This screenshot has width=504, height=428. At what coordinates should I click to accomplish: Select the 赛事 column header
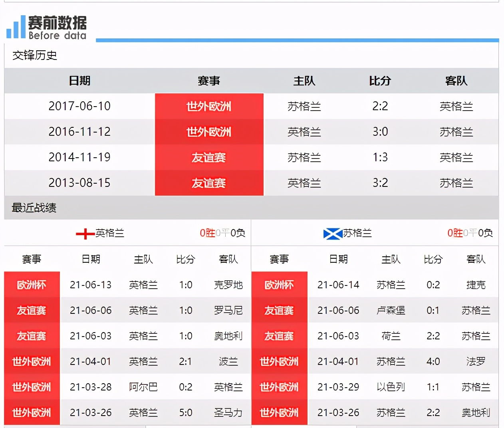209,81
